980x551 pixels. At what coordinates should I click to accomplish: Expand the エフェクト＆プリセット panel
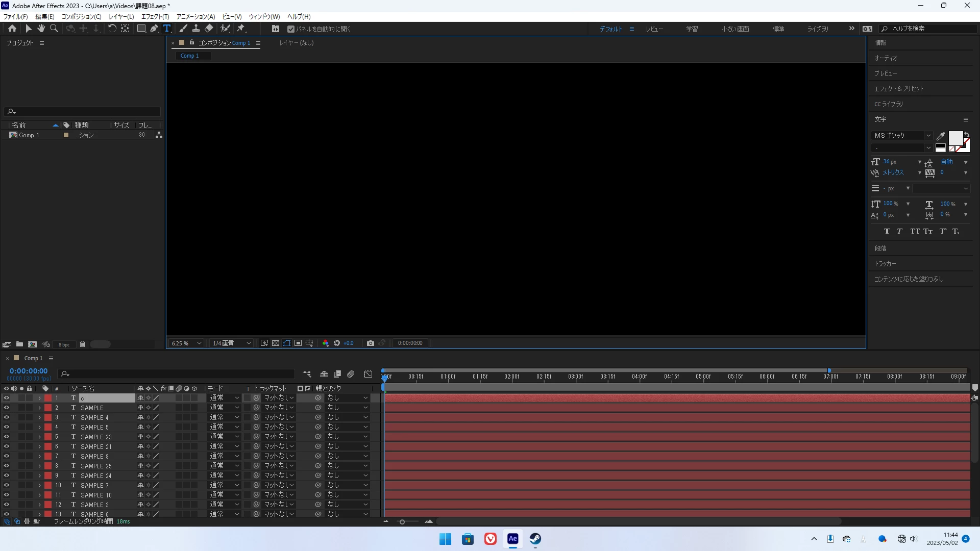(x=898, y=89)
